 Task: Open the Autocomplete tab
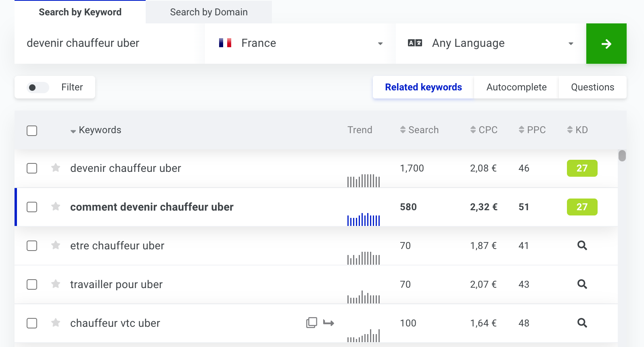pos(516,87)
